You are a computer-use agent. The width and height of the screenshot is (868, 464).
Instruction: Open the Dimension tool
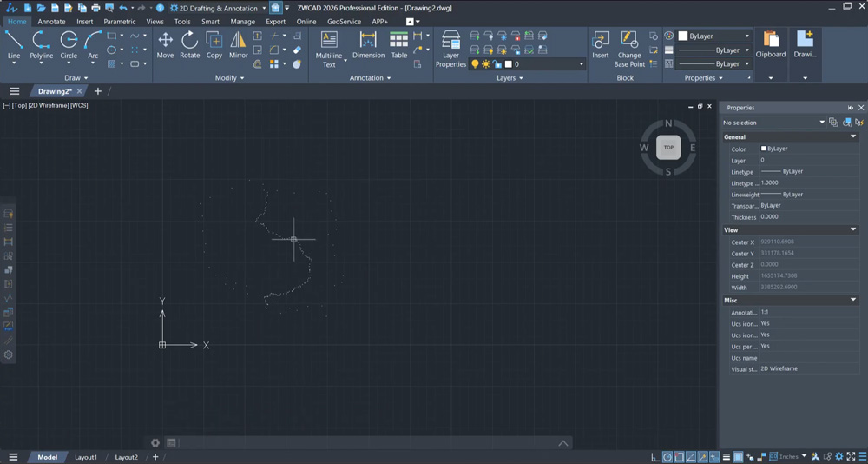(368, 45)
